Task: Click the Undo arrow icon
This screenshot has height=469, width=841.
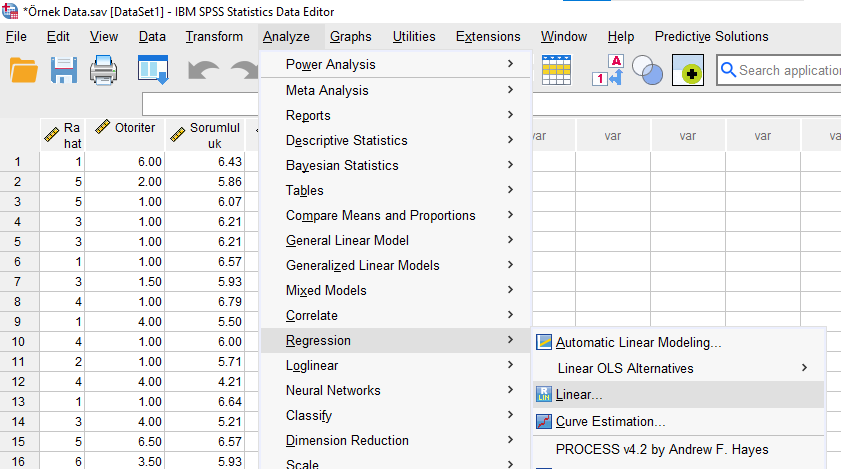Action: tap(203, 71)
